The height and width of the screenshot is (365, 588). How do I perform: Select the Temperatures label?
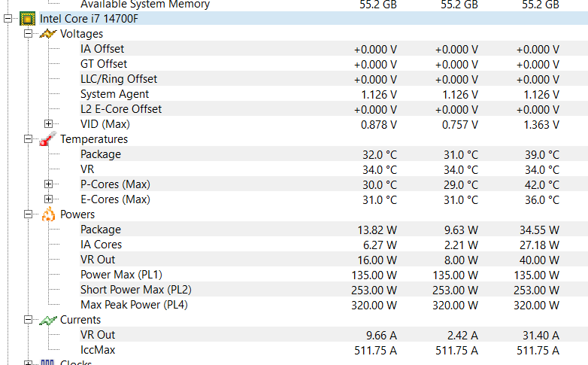tap(94, 139)
